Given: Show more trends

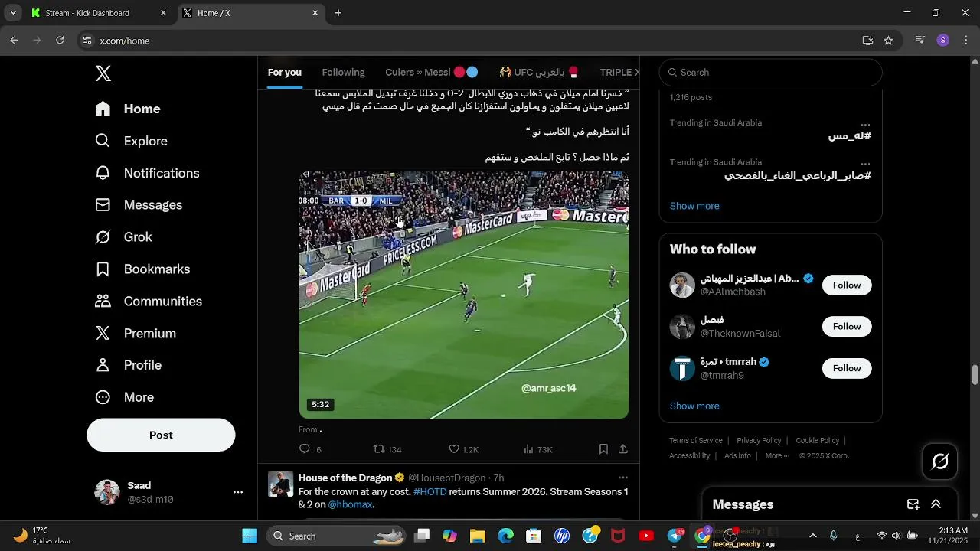Looking at the screenshot, I should click(x=694, y=206).
